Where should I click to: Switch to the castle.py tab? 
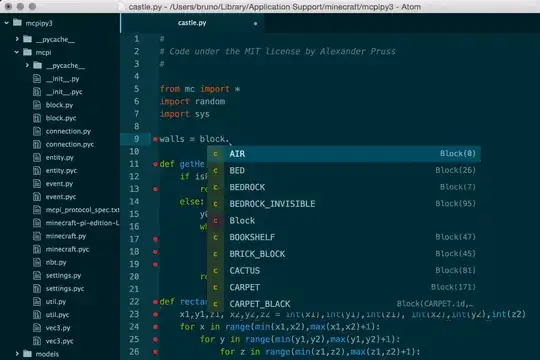tap(192, 23)
